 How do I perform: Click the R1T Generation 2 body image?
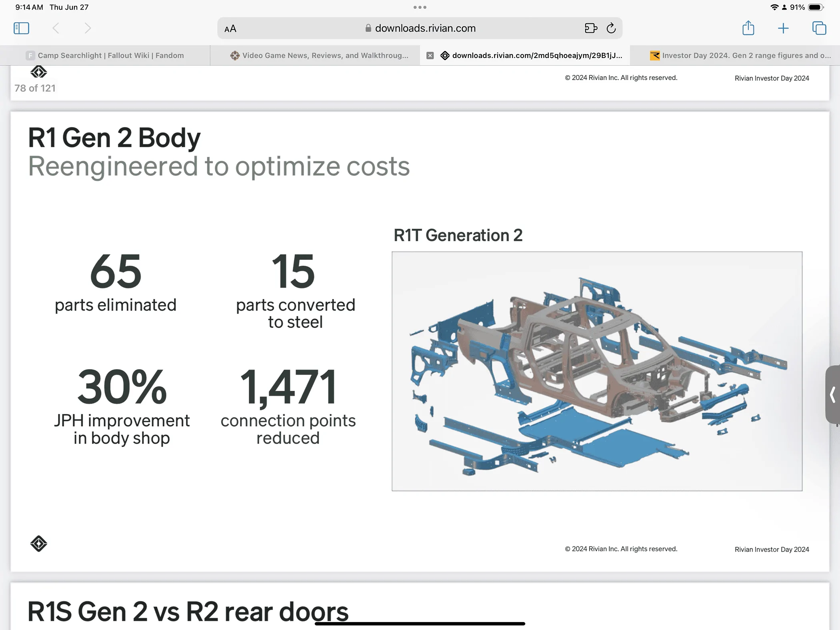[x=597, y=371]
